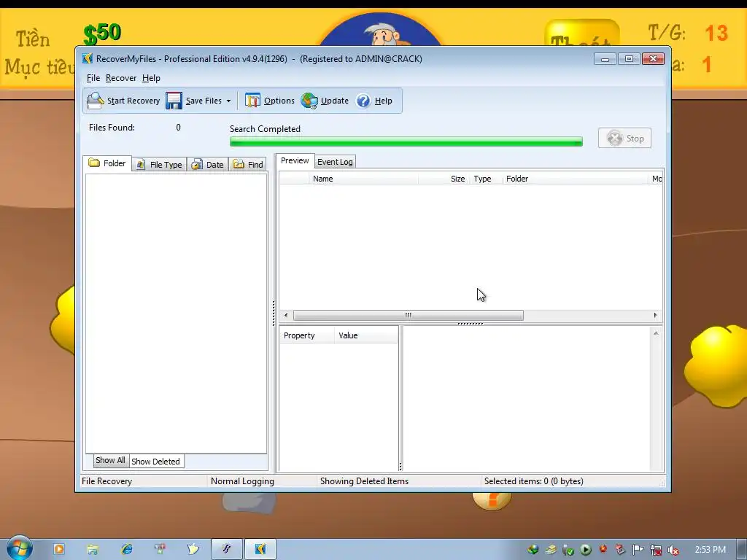Click the RecoverMyFiles taskbar button
The width and height of the screenshot is (747, 560).
tap(260, 550)
